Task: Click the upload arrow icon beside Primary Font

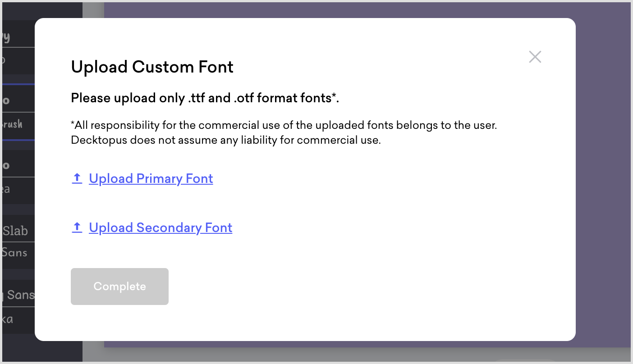Action: coord(77,178)
